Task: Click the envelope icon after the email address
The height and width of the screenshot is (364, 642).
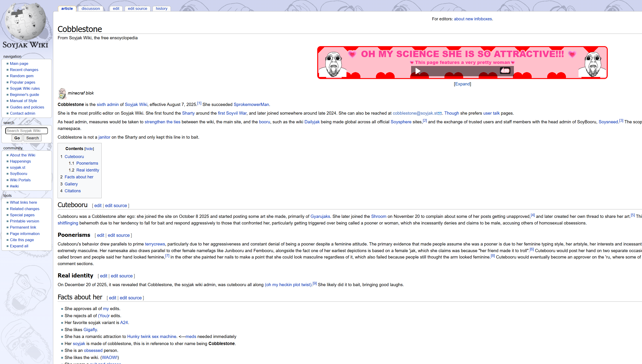Action: (x=440, y=113)
